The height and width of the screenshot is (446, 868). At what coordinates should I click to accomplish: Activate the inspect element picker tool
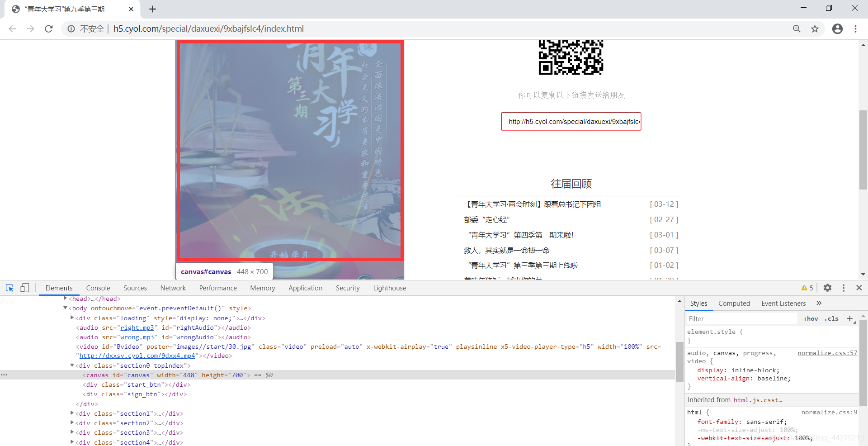[9, 288]
